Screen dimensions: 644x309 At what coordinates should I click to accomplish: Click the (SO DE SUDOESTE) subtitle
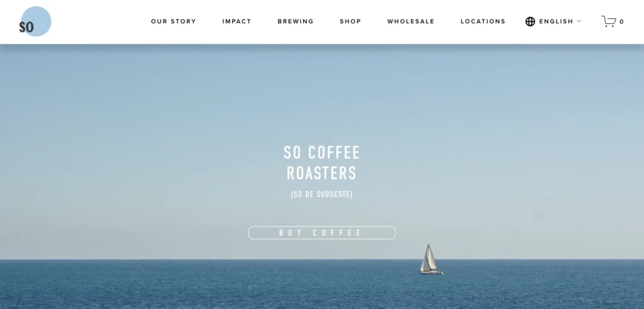click(x=321, y=194)
